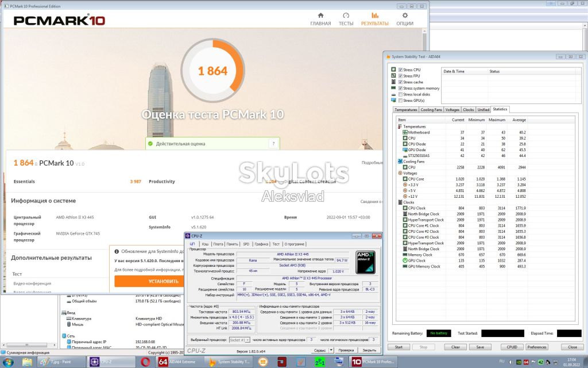The image size is (588, 368).
Task: Enable the Stress local disks checkbox
Action: point(400,94)
